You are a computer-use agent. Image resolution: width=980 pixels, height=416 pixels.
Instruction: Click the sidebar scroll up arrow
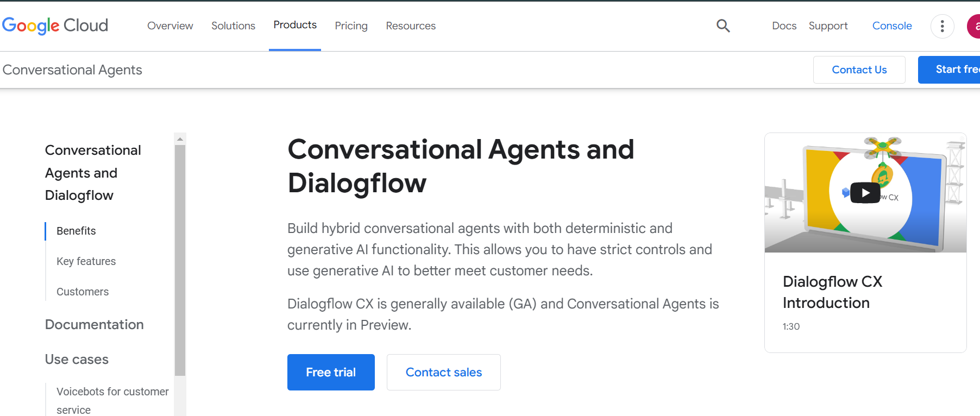[x=180, y=139]
